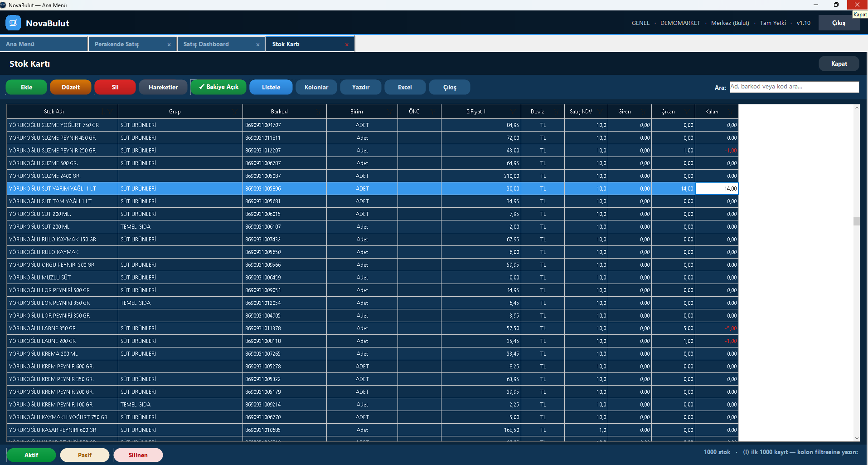Viewport: 868px width, 465px height.
Task: Open filter for Giren column
Action: (x=644, y=111)
